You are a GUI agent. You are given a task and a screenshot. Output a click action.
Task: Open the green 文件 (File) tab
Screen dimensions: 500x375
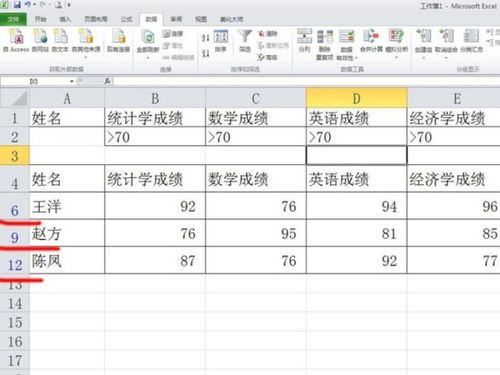[13, 19]
